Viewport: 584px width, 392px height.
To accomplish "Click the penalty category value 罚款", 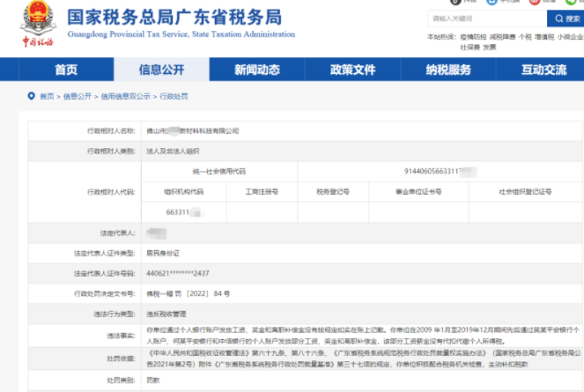I will point(153,381).
